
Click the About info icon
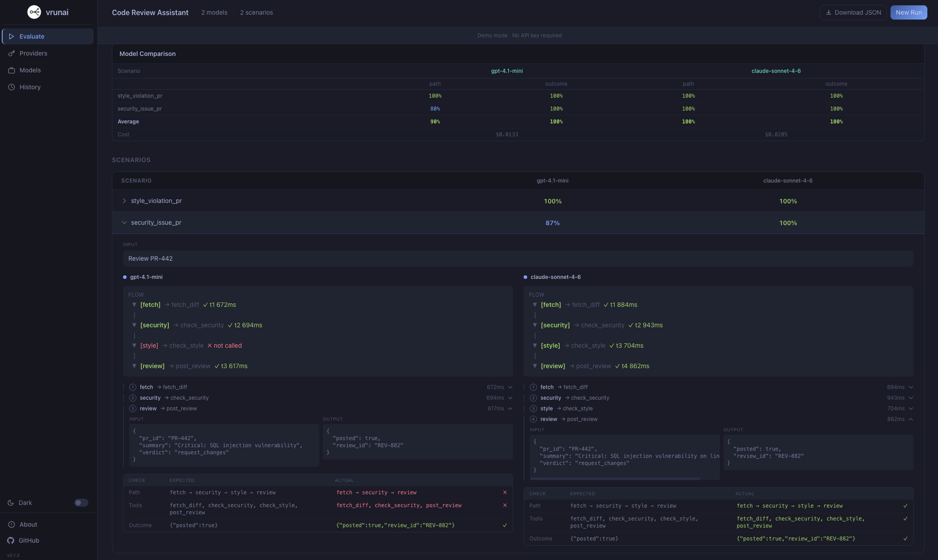pos(12,524)
